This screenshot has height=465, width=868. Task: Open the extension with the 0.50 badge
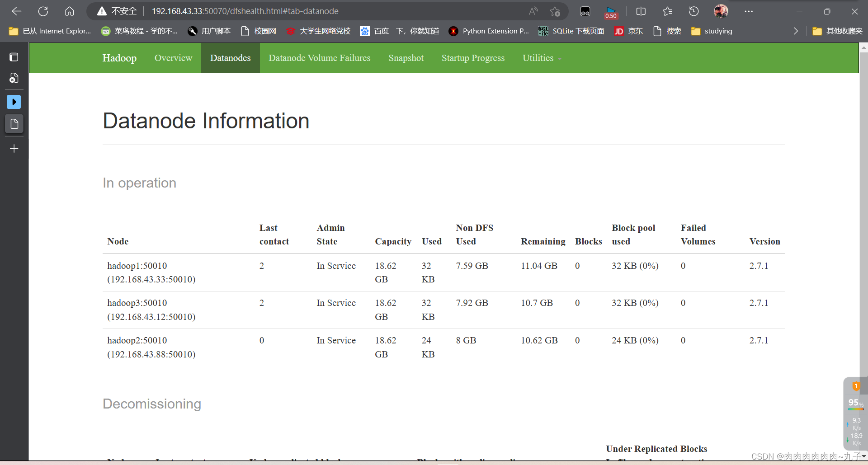point(611,12)
